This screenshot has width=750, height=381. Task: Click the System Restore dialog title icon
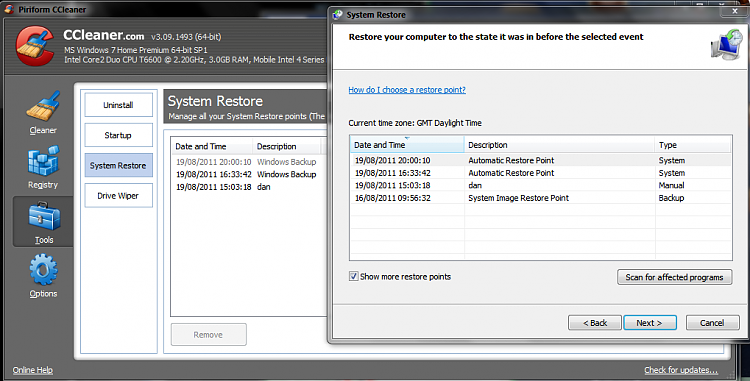[x=338, y=15]
